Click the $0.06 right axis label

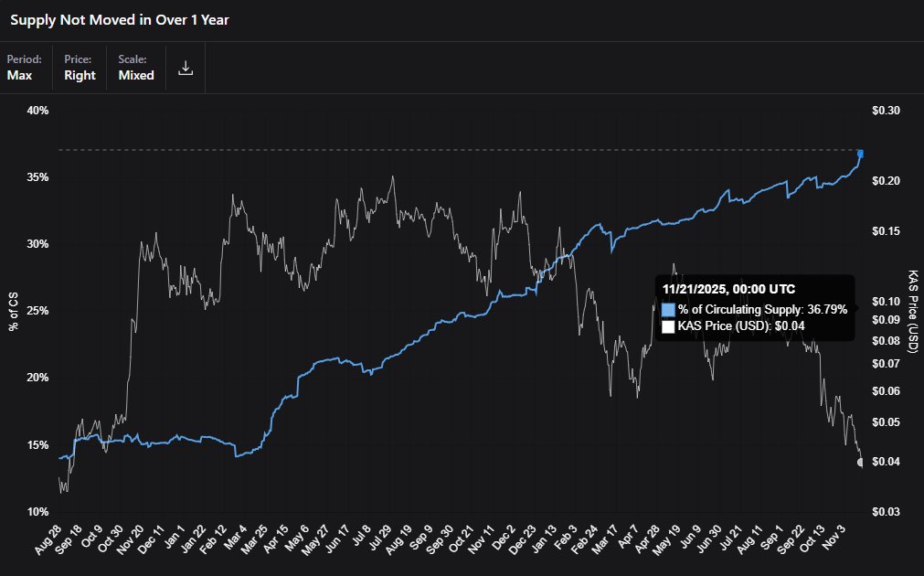(886, 391)
